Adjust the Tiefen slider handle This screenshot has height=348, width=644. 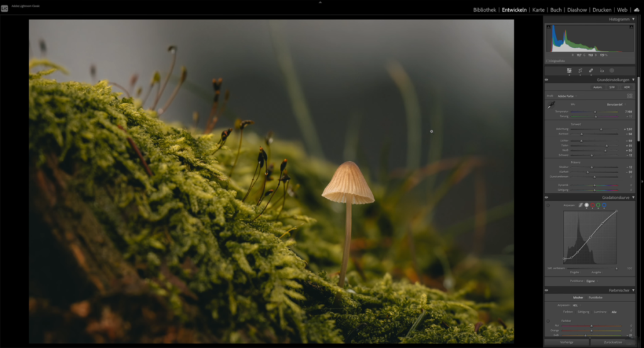pos(607,145)
